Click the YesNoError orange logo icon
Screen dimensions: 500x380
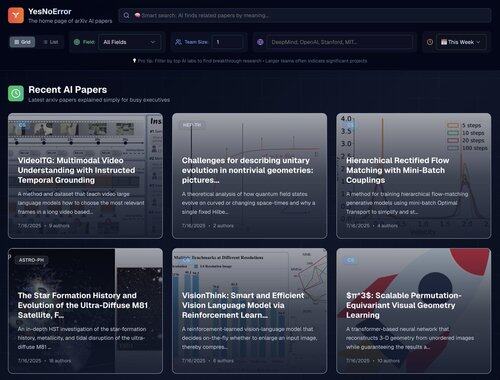click(x=16, y=15)
